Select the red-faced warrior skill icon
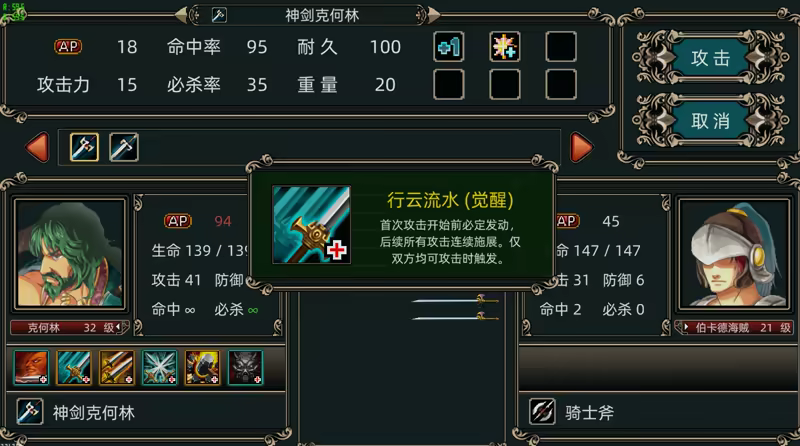This screenshot has width=800, height=446. click(31, 367)
